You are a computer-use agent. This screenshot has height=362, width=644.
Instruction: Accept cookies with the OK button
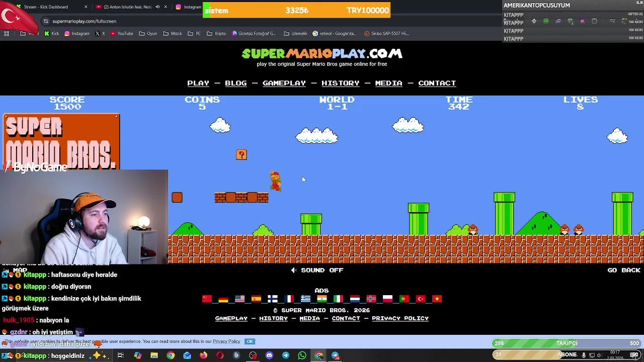250,341
